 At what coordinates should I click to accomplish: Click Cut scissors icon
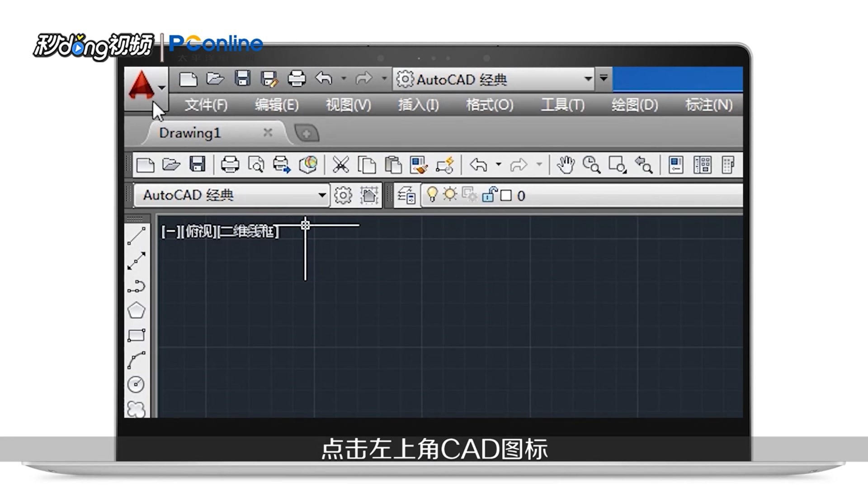point(340,165)
